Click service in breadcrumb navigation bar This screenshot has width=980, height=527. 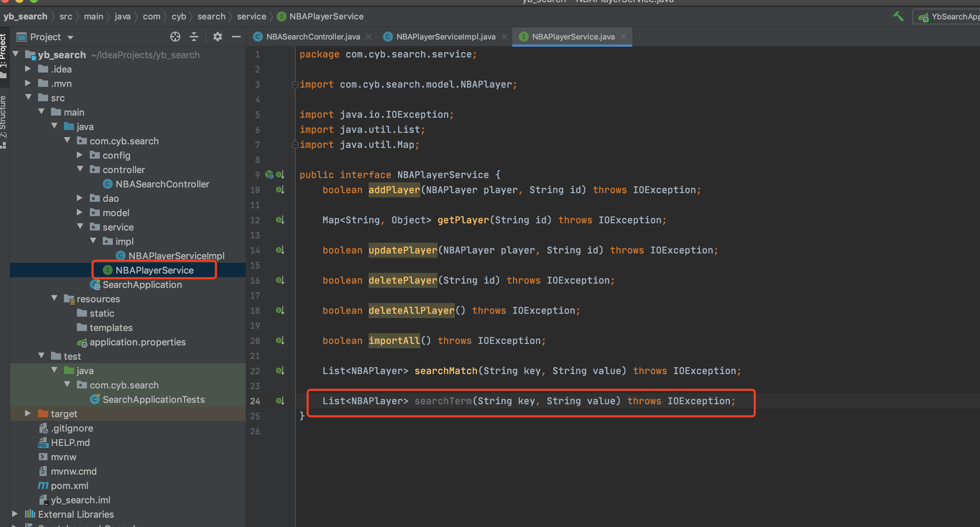[251, 17]
